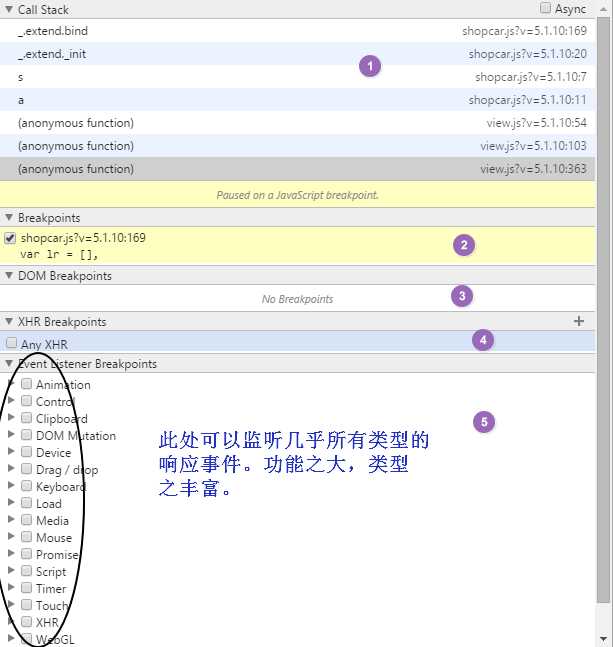
Task: Click the vertical scrollbar thumb
Action: 604,309
